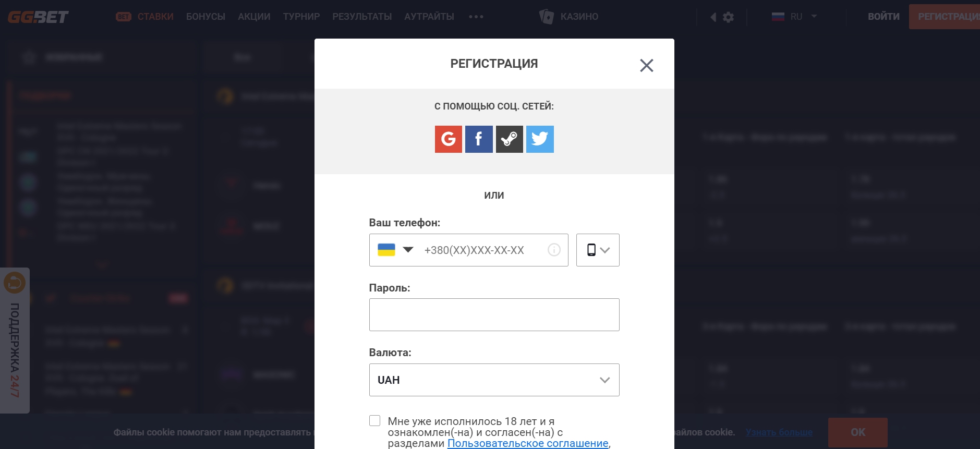Sign up with Facebook icon

[x=479, y=139]
